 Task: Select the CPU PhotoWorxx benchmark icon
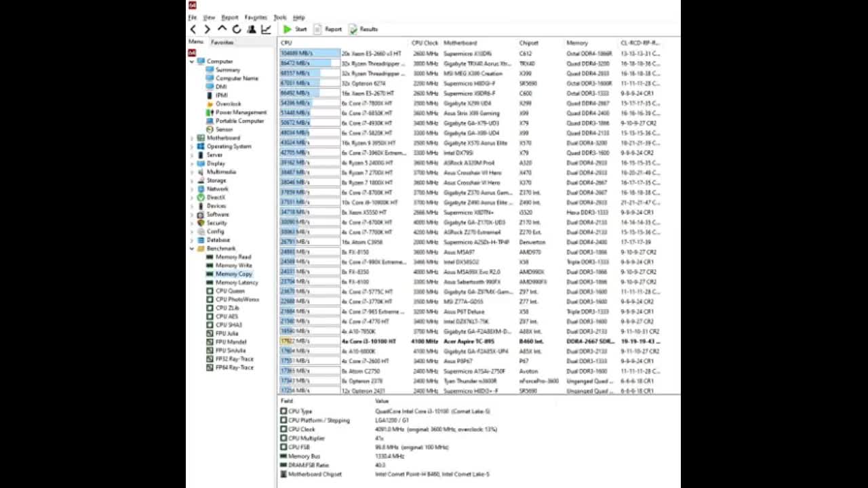click(x=210, y=300)
